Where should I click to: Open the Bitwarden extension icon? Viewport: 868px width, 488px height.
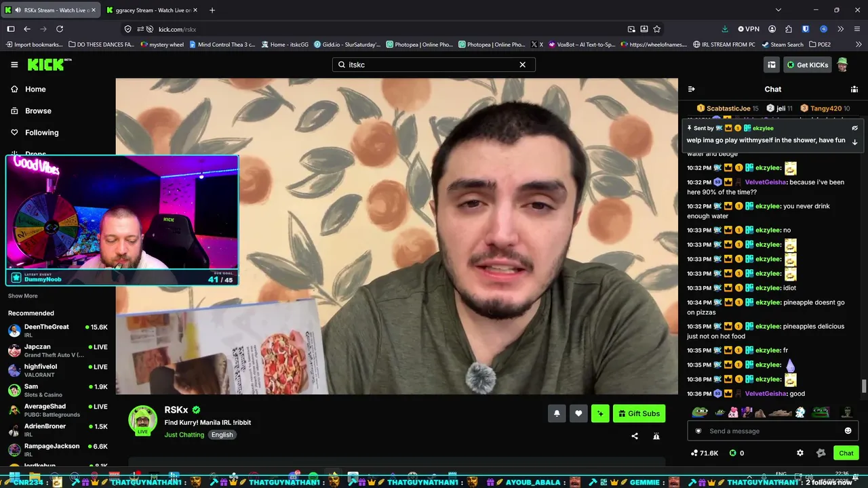pyautogui.click(x=806, y=29)
